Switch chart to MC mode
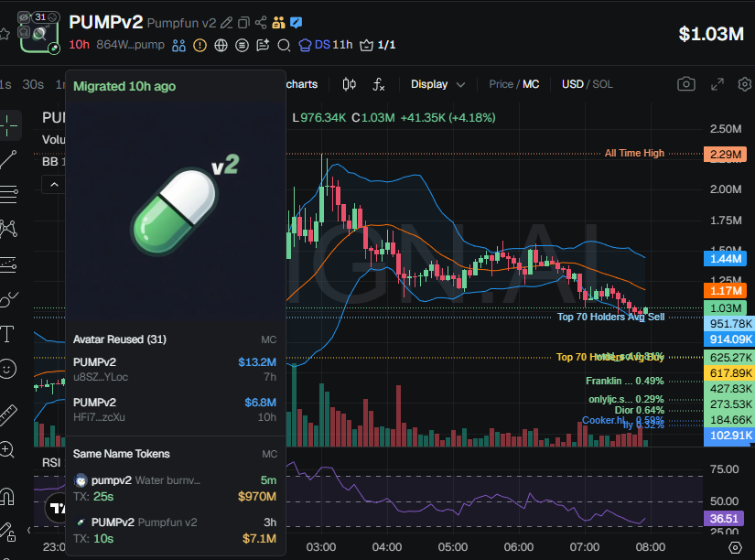Screen dimensions: 755x560 [531, 84]
